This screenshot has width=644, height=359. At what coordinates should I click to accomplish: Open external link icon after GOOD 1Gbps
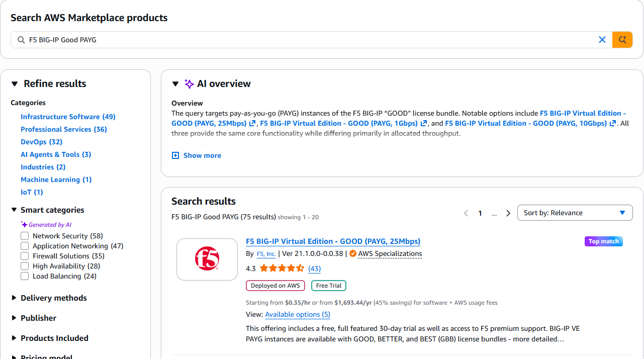pyautogui.click(x=424, y=123)
